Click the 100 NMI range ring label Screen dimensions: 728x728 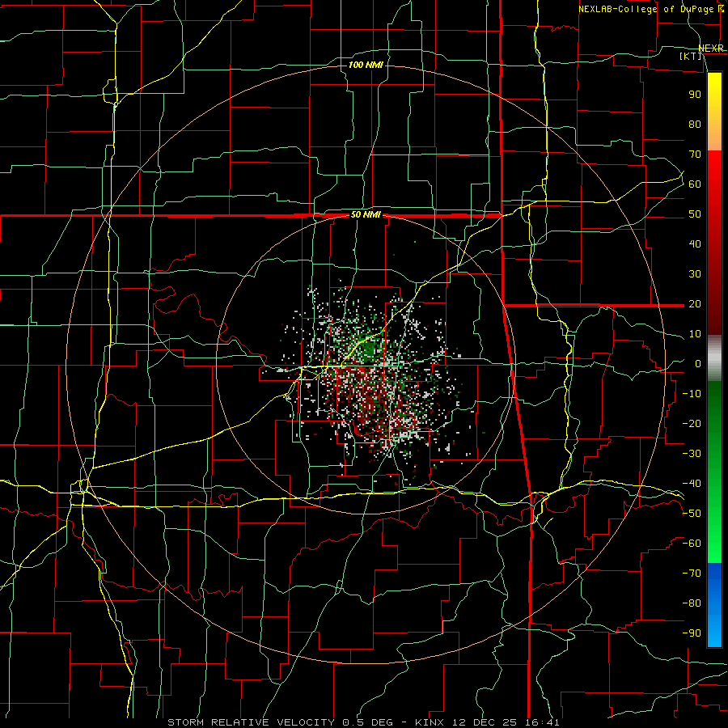[366, 65]
